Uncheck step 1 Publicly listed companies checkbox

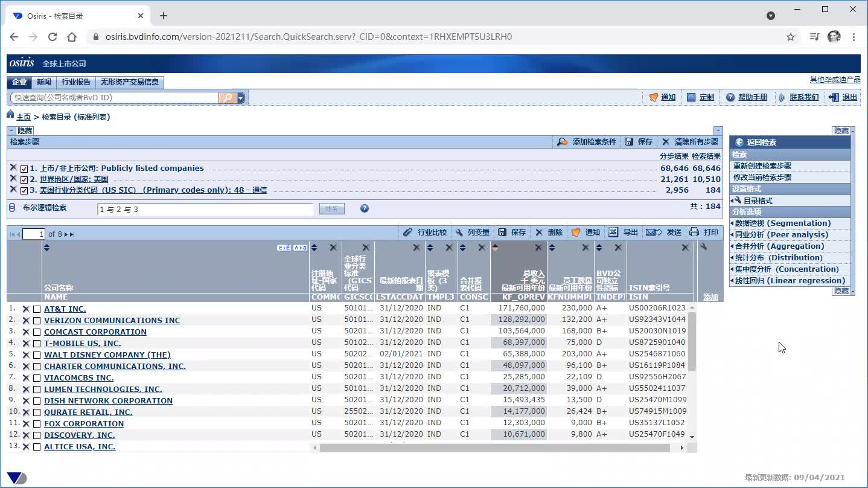coord(24,169)
